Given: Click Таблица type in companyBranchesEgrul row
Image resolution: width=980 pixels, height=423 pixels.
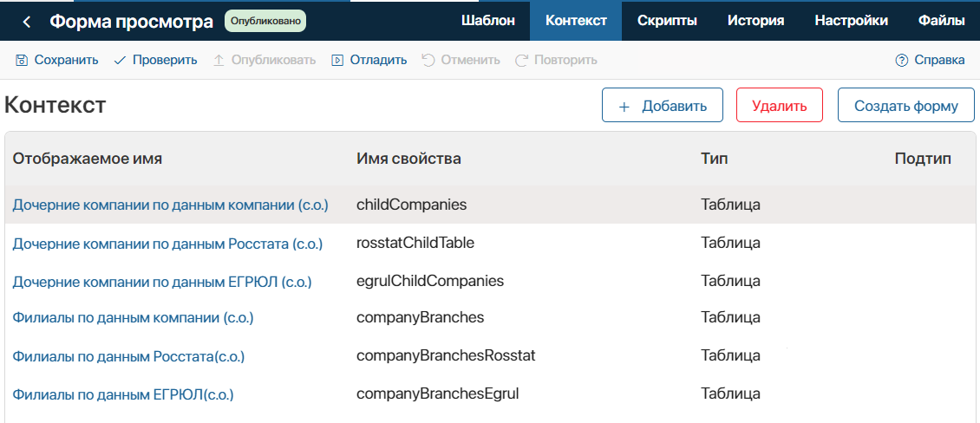Looking at the screenshot, I should click(x=730, y=394).
